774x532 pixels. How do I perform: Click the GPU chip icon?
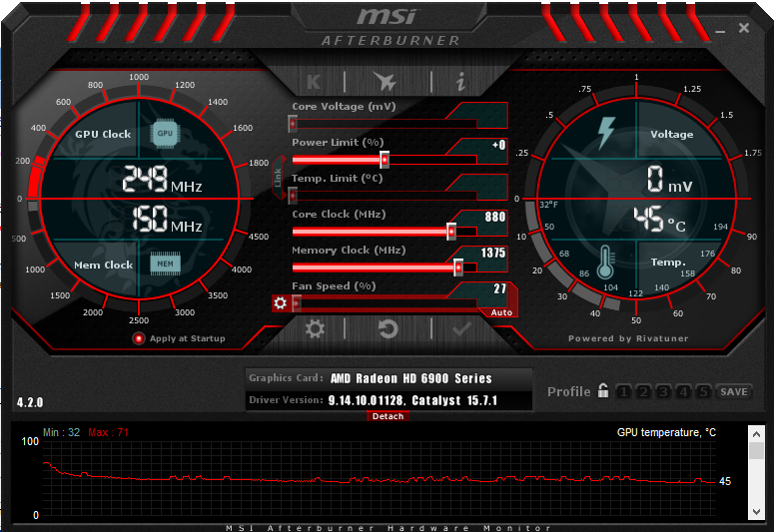point(165,133)
